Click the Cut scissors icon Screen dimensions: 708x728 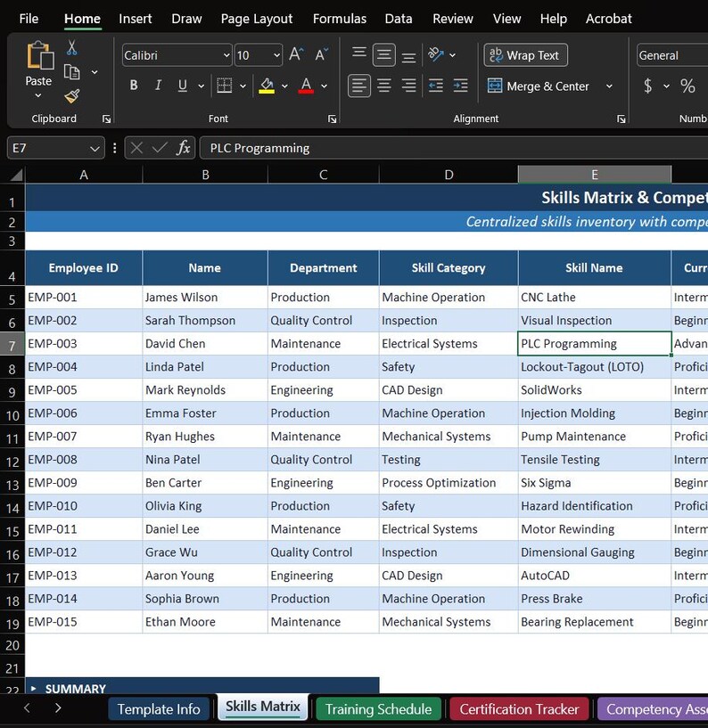[71, 48]
